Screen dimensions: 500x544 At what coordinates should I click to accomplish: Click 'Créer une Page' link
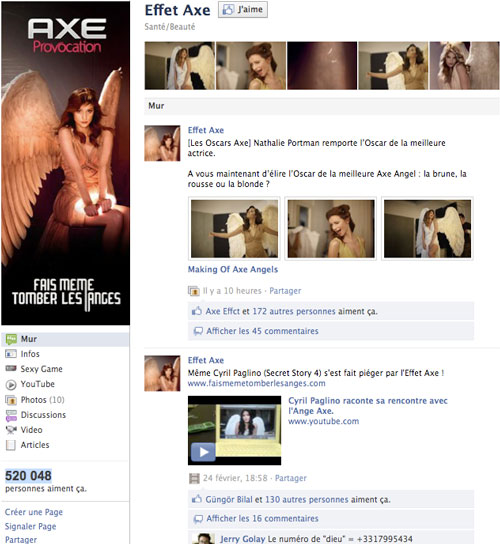[x=34, y=512]
